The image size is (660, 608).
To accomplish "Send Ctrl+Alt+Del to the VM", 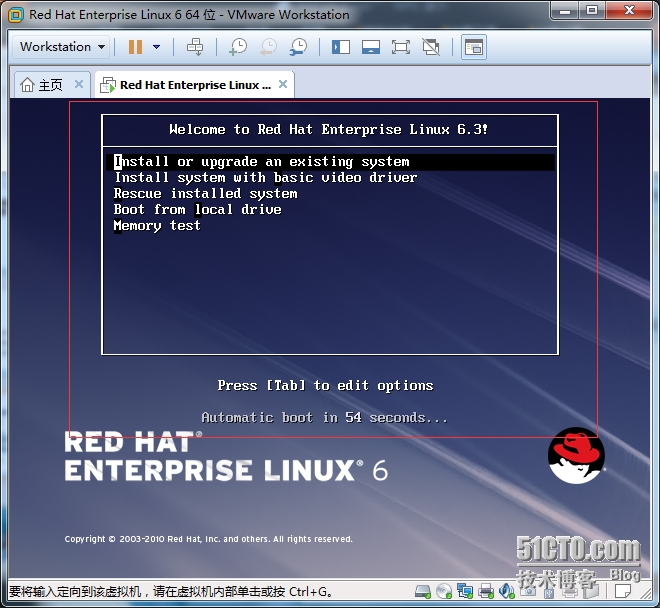I will [195, 47].
